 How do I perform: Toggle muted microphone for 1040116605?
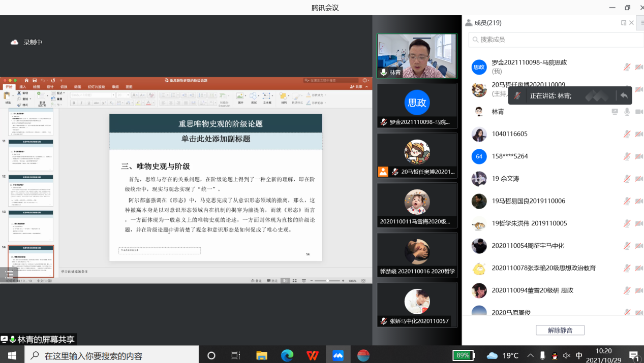(627, 134)
